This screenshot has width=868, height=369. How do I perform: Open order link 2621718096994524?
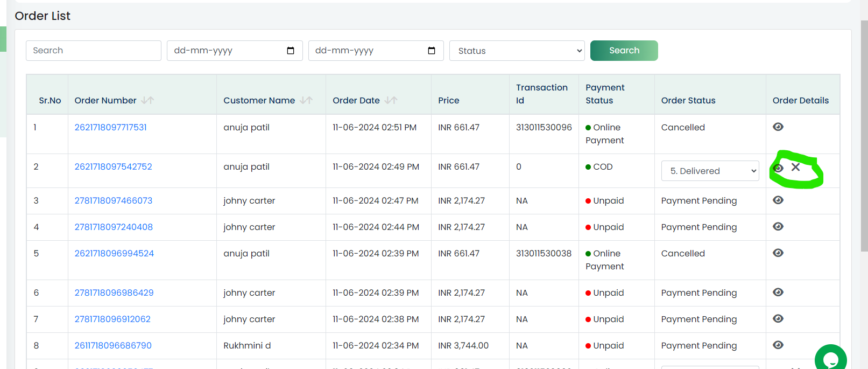point(114,253)
